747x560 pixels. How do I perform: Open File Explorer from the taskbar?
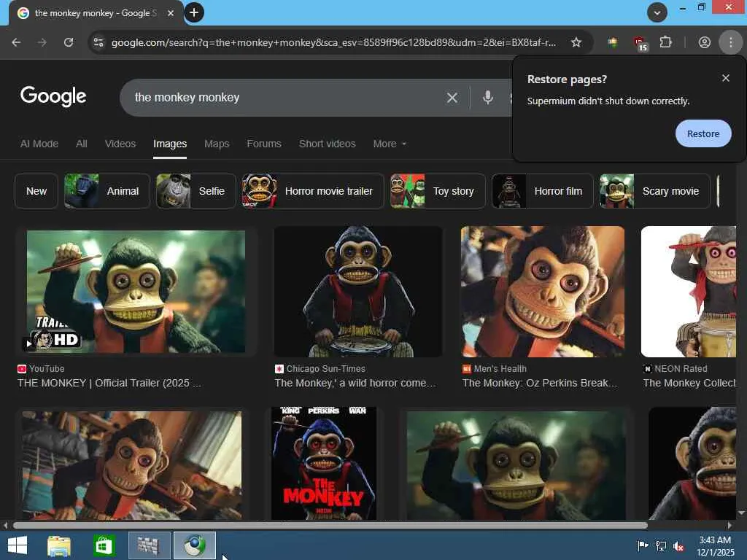pyautogui.click(x=59, y=545)
